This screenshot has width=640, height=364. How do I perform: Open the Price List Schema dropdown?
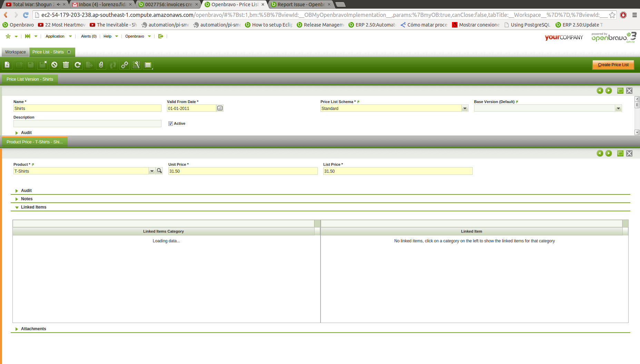pyautogui.click(x=465, y=109)
